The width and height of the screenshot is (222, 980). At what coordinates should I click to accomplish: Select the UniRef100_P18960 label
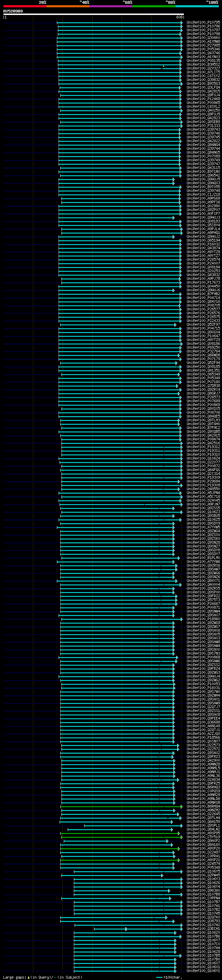(203, 619)
